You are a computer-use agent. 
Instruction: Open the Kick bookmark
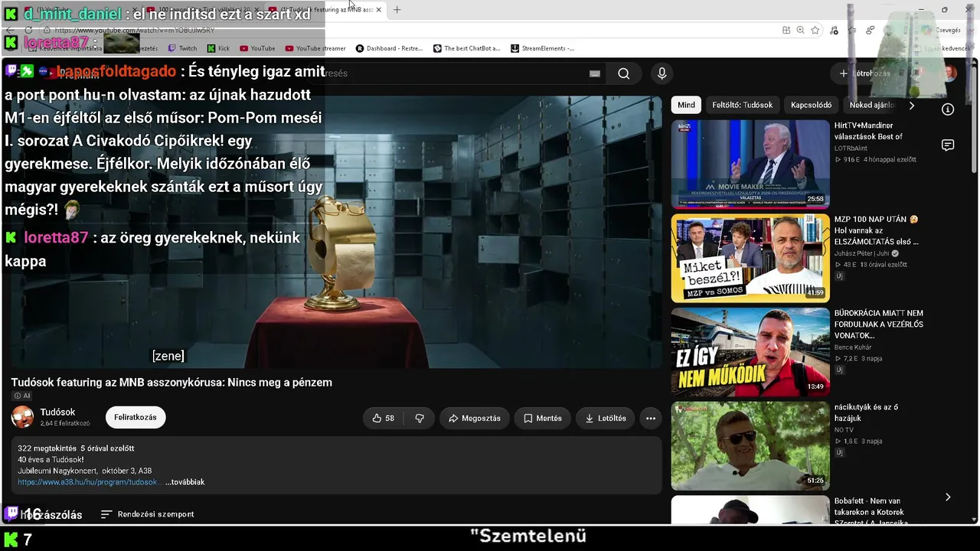pos(218,48)
